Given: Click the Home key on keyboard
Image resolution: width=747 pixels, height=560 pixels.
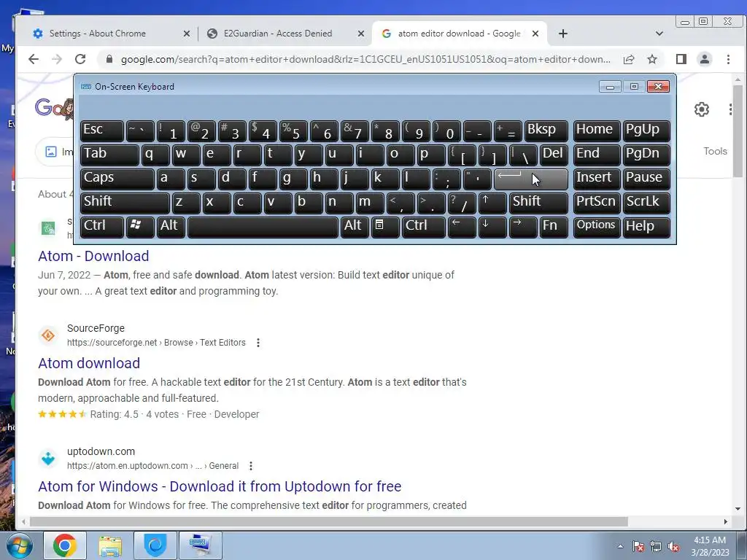Looking at the screenshot, I should pos(597,131).
